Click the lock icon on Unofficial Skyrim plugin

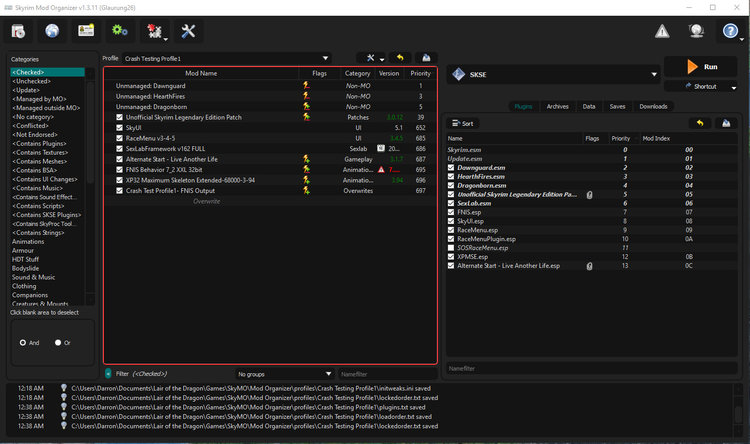pyautogui.click(x=589, y=195)
